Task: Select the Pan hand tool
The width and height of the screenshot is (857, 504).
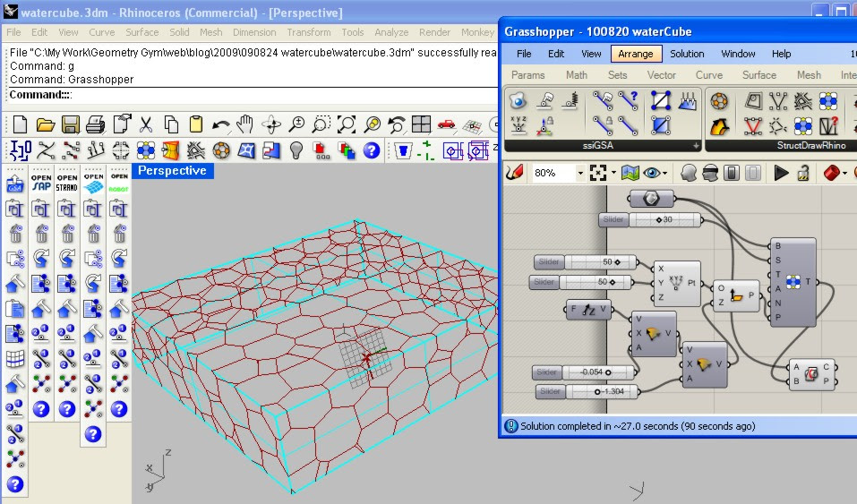Action: coord(244,124)
